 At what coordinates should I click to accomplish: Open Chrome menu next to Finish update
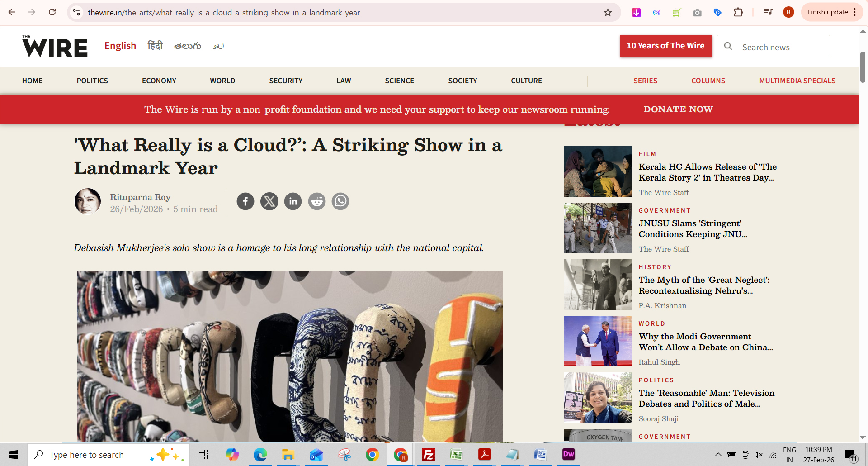click(x=855, y=12)
